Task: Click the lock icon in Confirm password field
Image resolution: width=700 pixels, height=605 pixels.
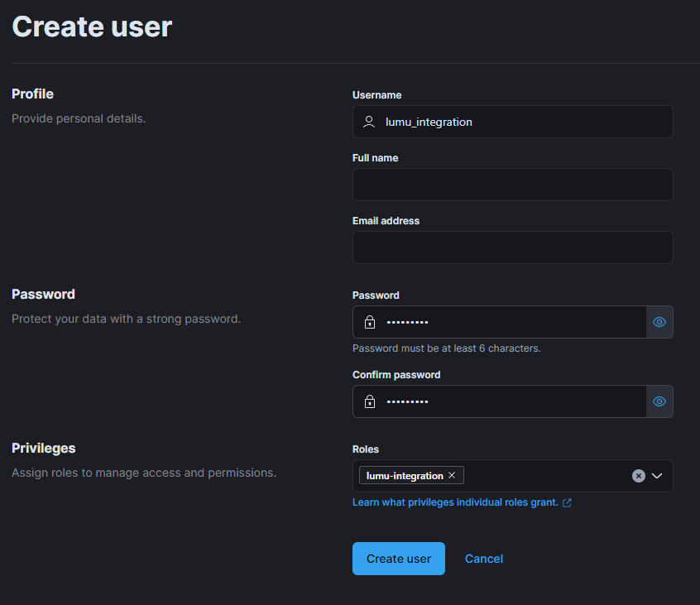Action: coord(370,401)
